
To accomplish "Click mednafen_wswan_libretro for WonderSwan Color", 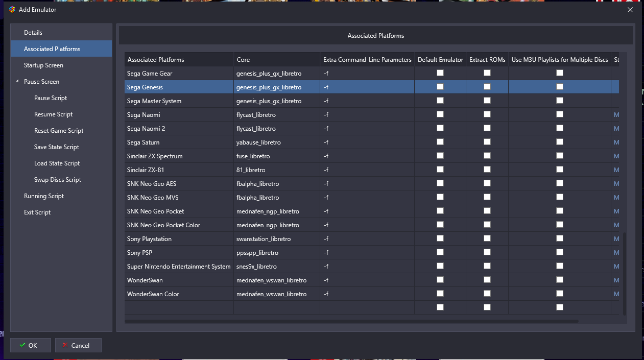I will click(277, 294).
